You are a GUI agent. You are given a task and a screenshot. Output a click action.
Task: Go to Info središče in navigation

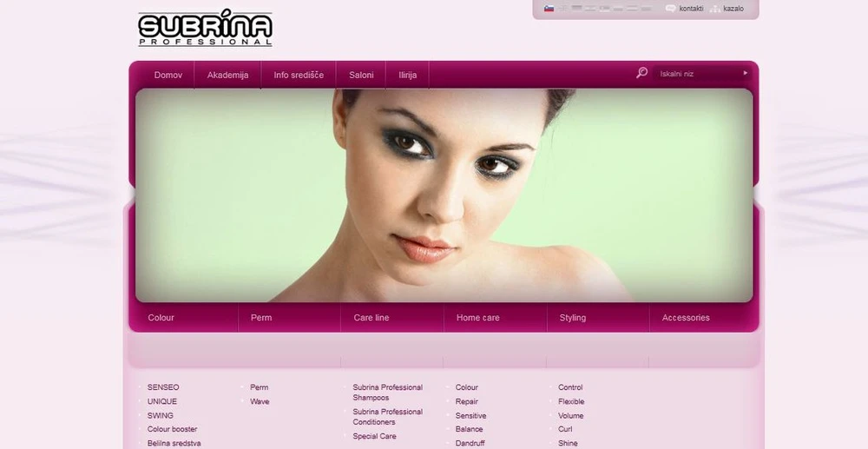click(x=299, y=75)
